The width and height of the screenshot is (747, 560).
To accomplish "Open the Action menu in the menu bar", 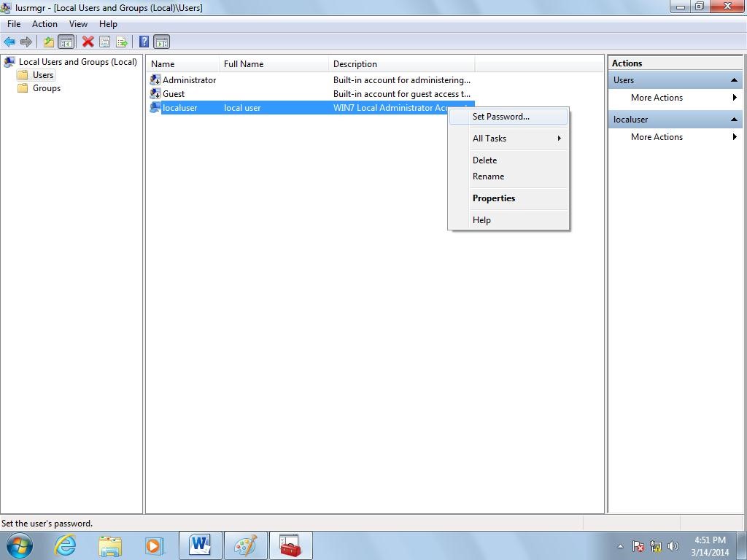I will point(44,24).
